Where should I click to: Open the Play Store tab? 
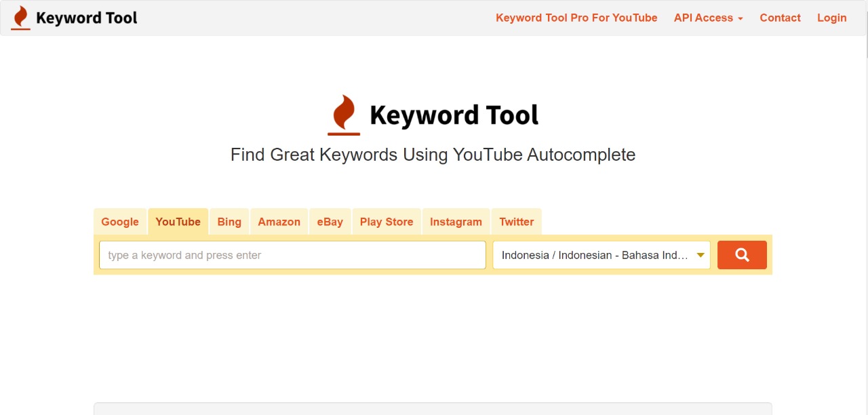coord(387,222)
